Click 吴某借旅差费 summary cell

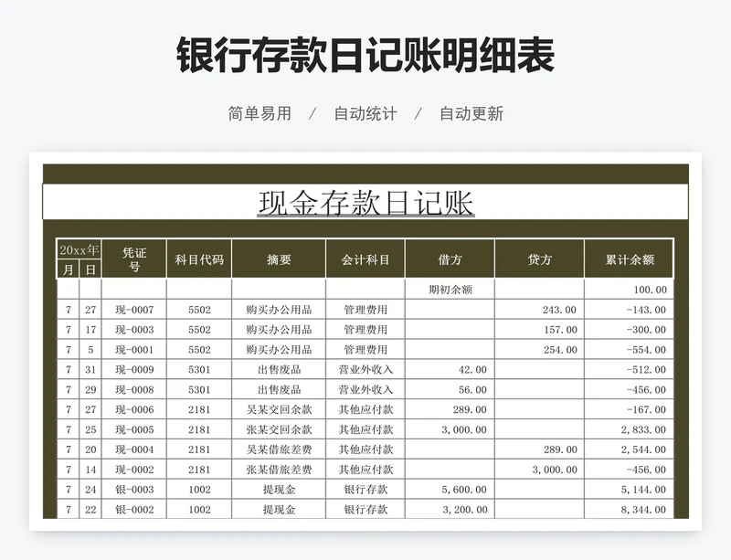[279, 449]
